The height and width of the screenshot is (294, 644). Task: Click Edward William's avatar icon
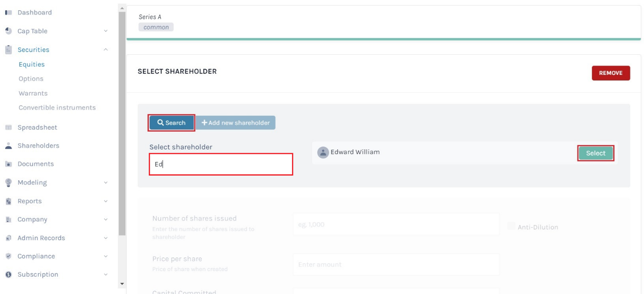coord(323,153)
